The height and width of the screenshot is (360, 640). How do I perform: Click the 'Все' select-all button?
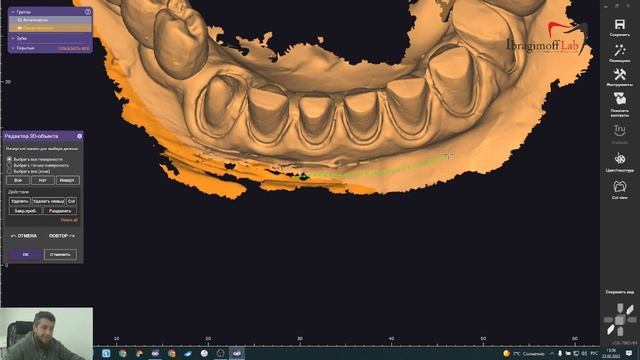tap(18, 180)
